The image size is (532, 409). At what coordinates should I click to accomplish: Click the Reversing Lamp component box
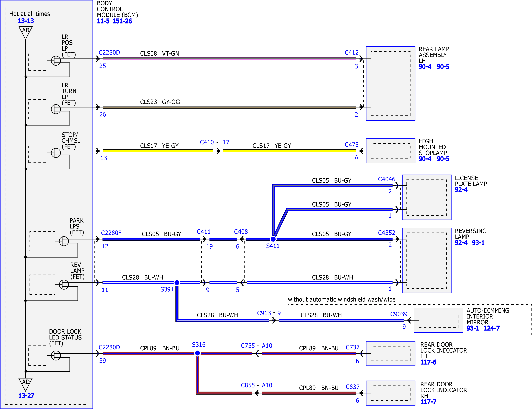(x=427, y=260)
